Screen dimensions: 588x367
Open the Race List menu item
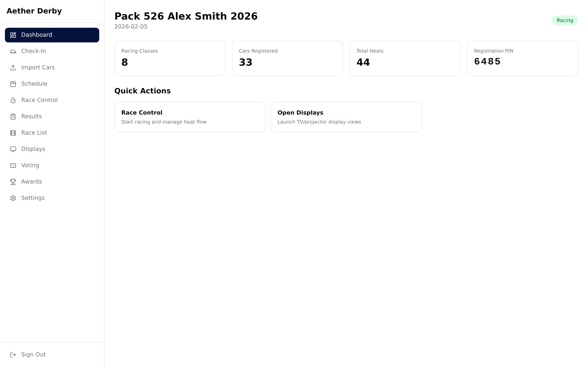click(34, 133)
